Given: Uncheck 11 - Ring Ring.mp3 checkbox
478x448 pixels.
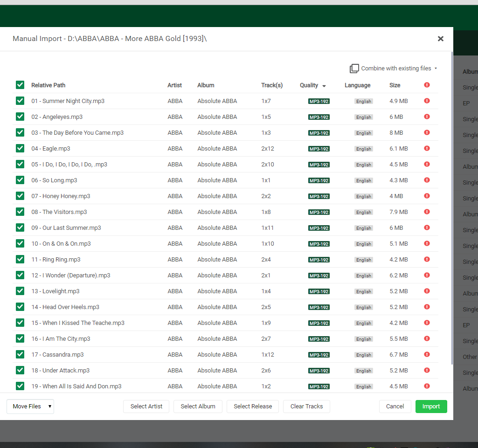Looking at the screenshot, I should (20, 259).
